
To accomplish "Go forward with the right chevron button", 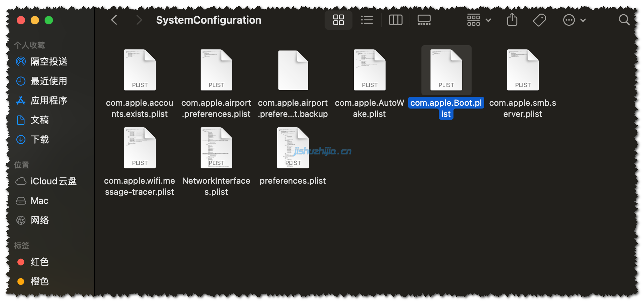I will click(x=139, y=20).
